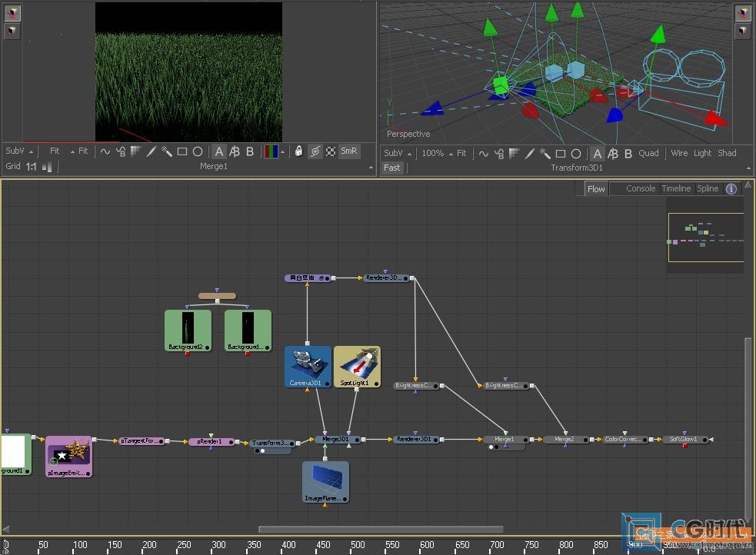Click the flow navigator minimap

tap(705, 237)
